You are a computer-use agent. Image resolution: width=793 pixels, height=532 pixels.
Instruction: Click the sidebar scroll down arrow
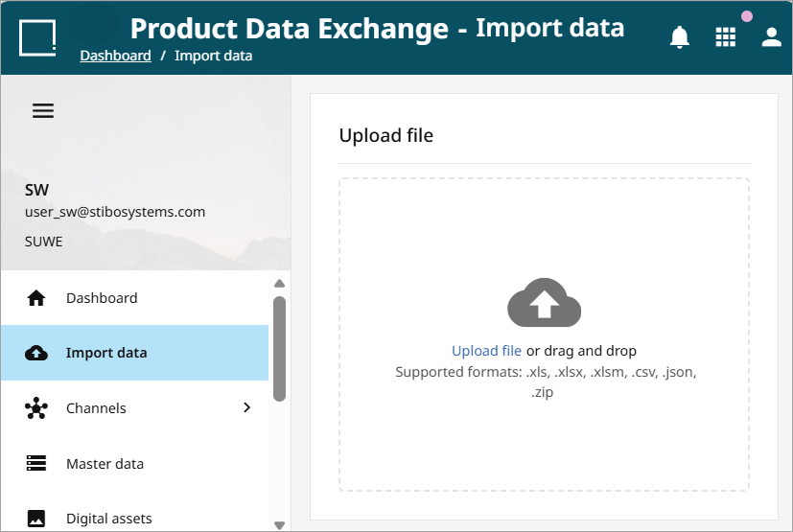click(279, 525)
